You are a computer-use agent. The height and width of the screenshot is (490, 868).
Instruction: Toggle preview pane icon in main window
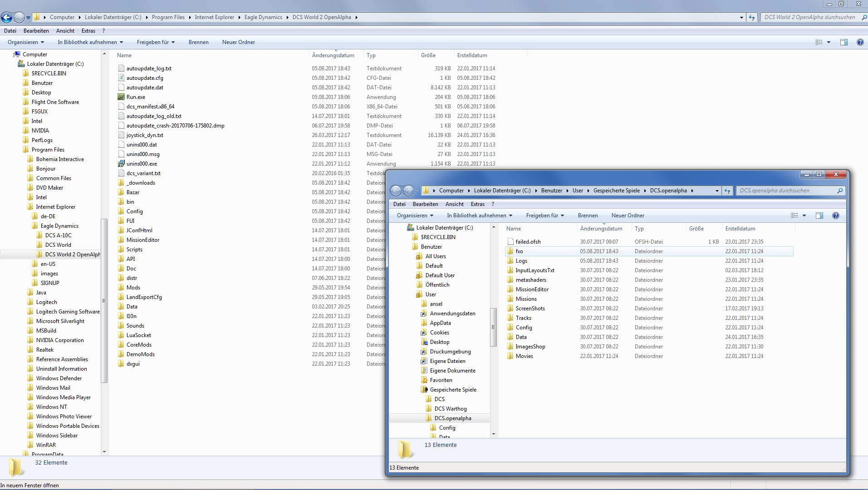click(x=843, y=42)
